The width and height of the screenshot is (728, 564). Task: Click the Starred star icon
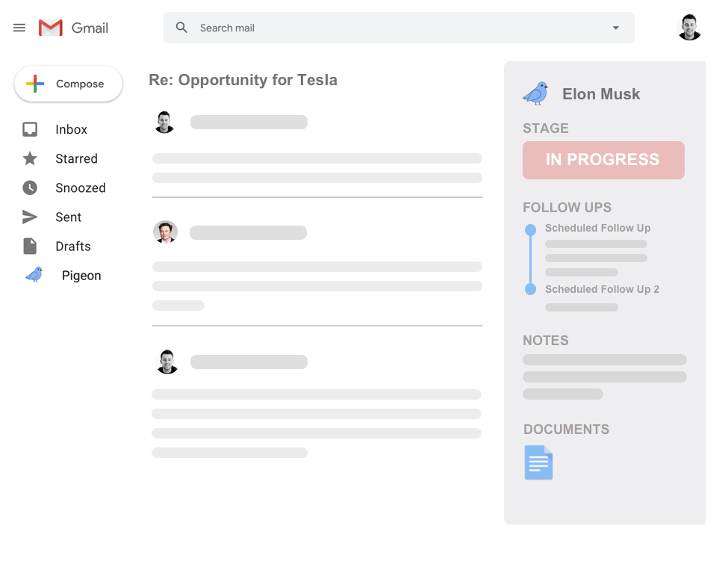[30, 158]
